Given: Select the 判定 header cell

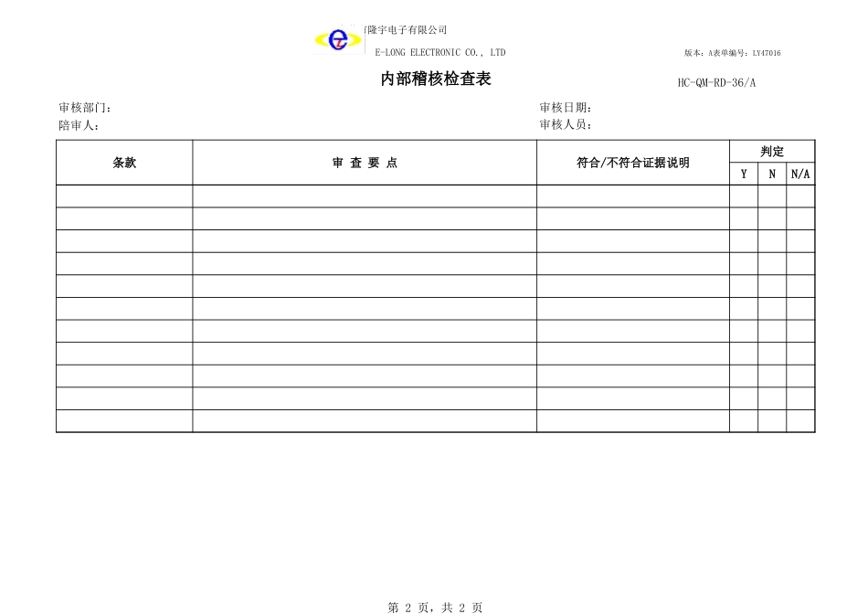Looking at the screenshot, I should [770, 152].
